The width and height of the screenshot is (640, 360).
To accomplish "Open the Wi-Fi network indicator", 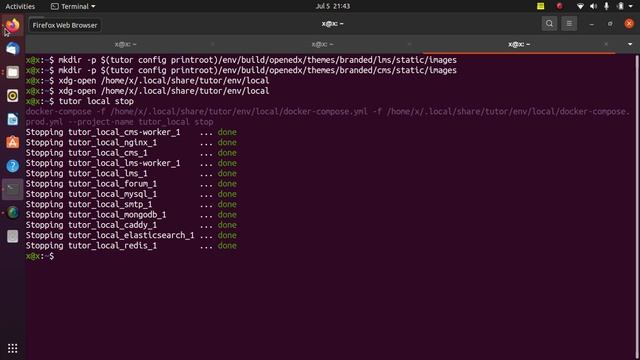I will point(580,6).
